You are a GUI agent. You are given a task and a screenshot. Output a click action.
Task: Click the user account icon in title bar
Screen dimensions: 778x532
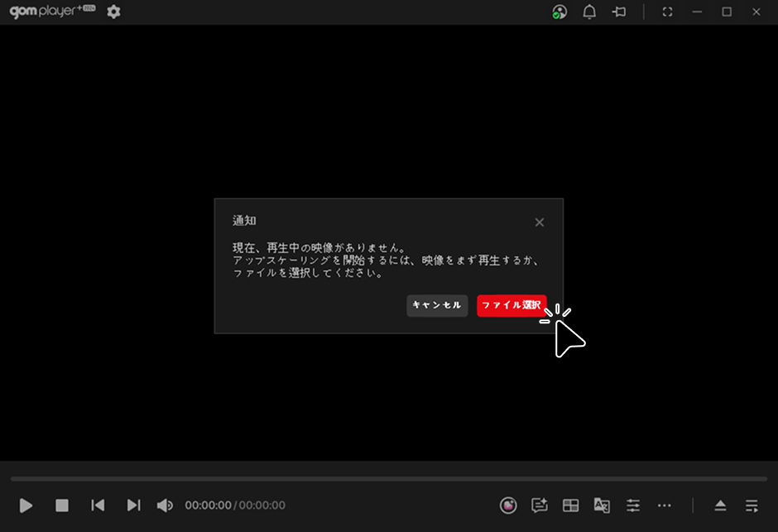[x=560, y=12]
